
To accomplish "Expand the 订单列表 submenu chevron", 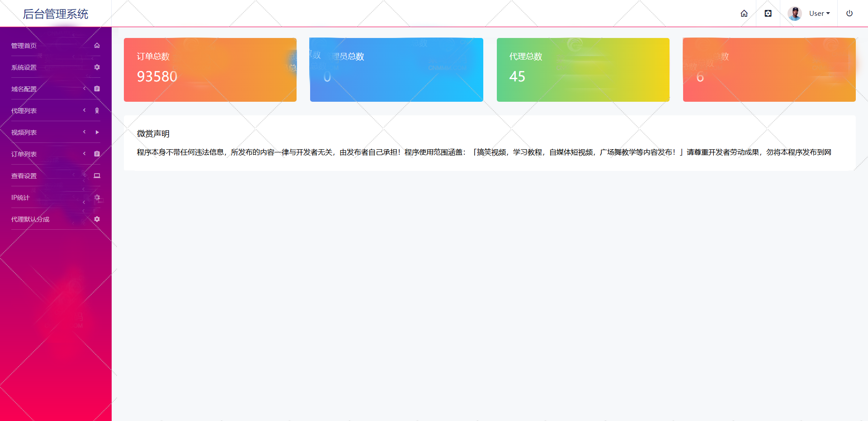I will point(85,154).
